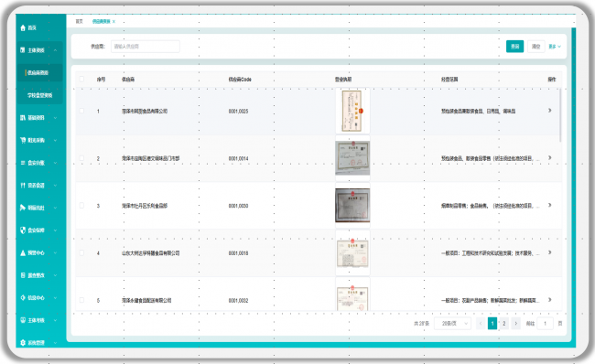
Task: Click the white clear button
Action: pos(535,47)
